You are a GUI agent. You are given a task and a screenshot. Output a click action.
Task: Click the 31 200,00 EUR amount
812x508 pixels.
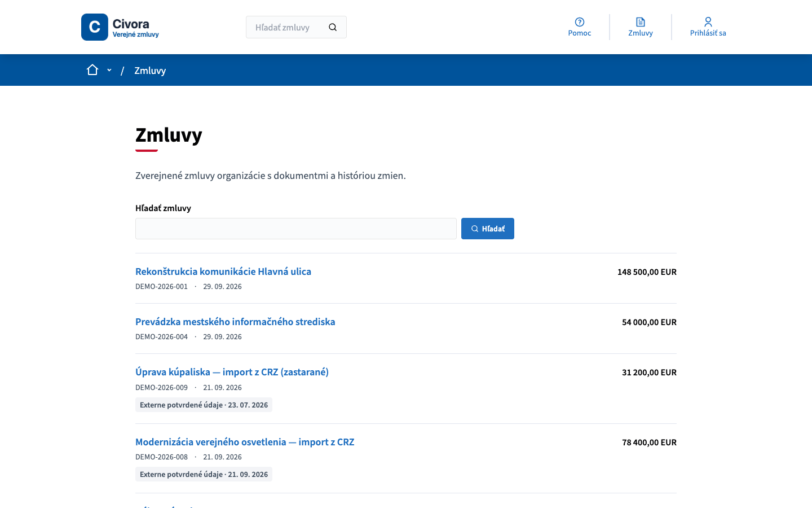(x=649, y=373)
